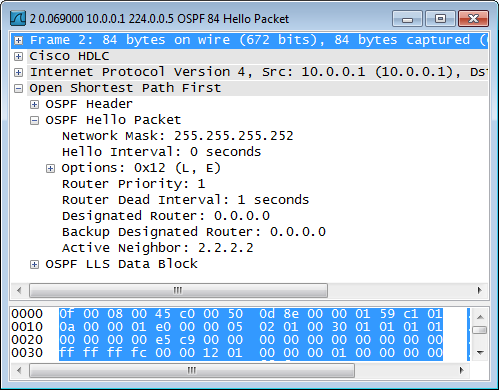
Task: Select the Designated Router 0.0.0.0 line
Action: coord(166,216)
